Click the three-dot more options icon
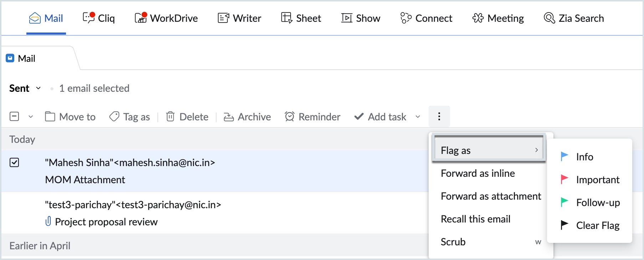This screenshot has height=260, width=644. click(x=439, y=116)
